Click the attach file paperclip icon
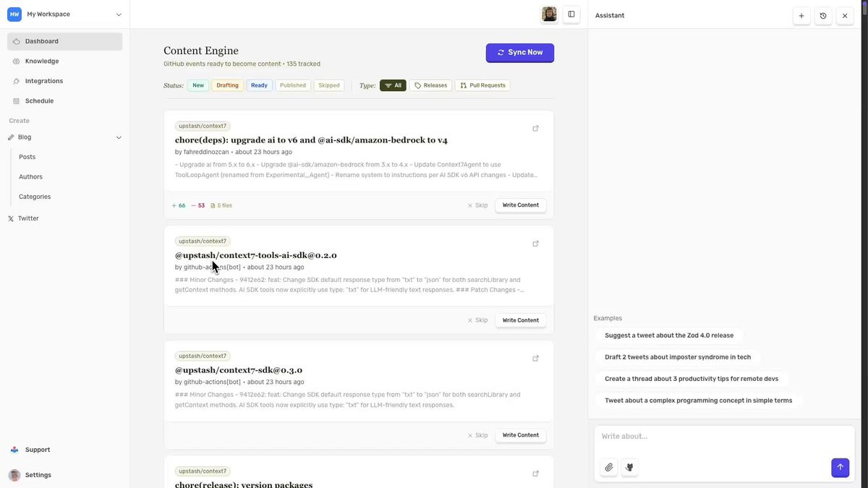The height and width of the screenshot is (488, 868). (x=609, y=468)
